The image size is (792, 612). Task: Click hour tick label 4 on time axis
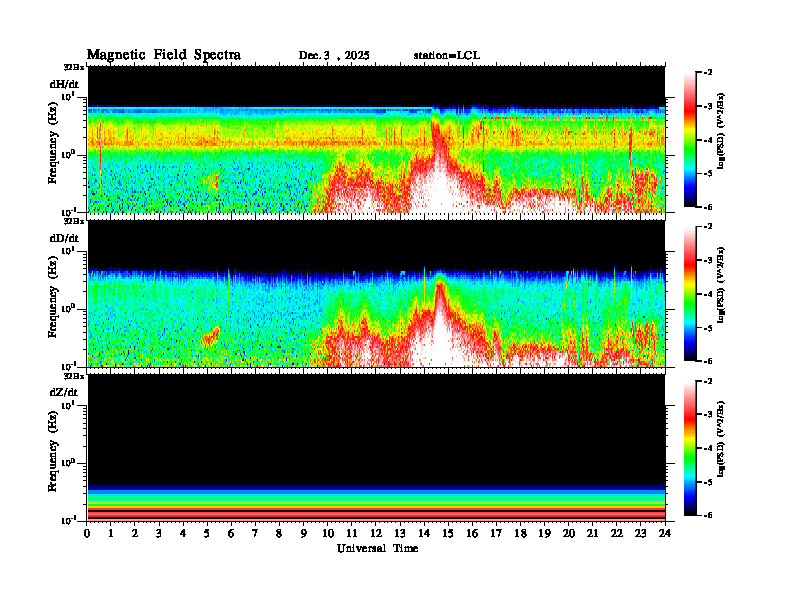click(x=183, y=533)
